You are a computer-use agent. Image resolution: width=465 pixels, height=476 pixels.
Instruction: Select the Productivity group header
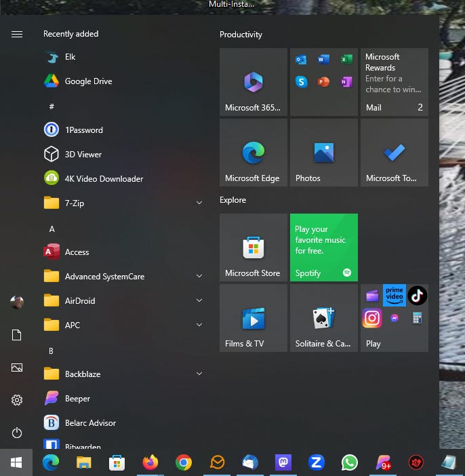pos(241,35)
